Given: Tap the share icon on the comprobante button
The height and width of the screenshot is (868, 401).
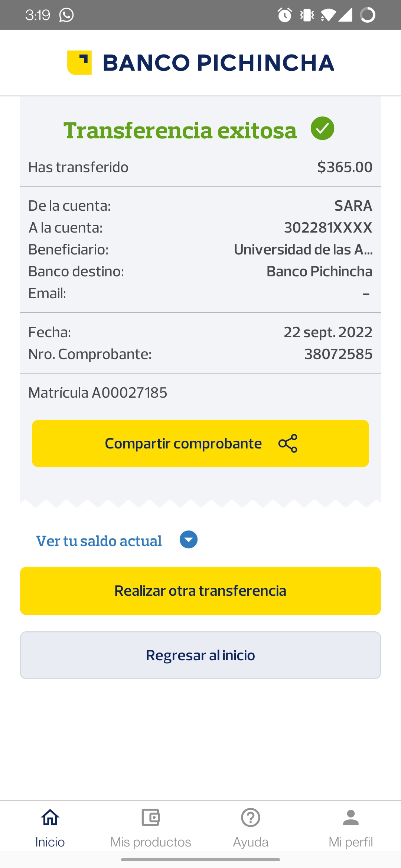Looking at the screenshot, I should (x=288, y=443).
